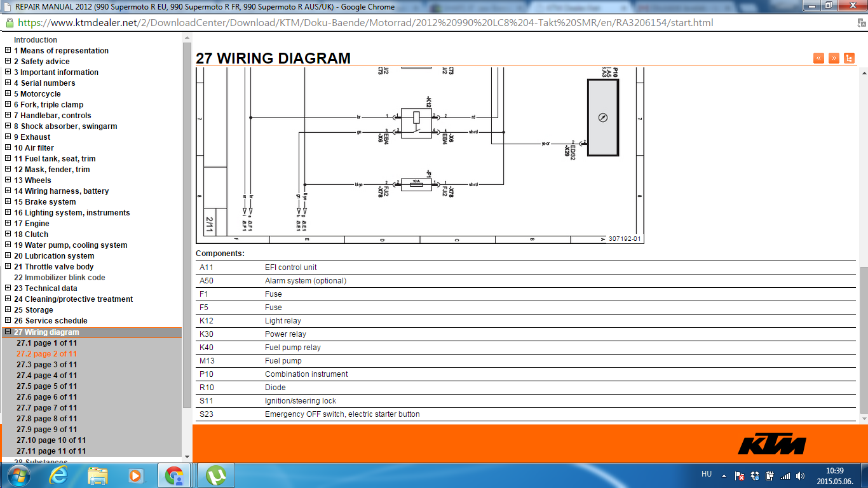Click the browser address bar URL
This screenshot has height=488, width=868.
point(365,23)
